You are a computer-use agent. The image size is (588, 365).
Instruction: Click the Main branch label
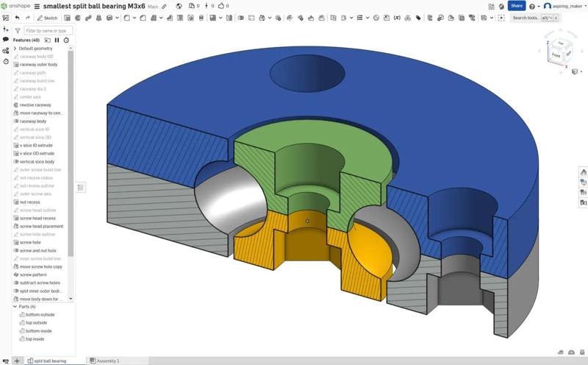coord(153,7)
